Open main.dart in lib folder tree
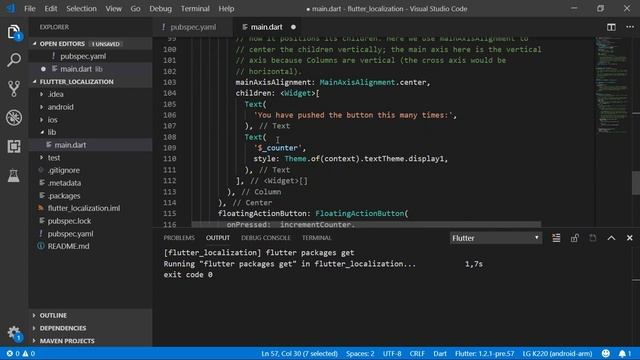Image resolution: width=640 pixels, height=360 pixels. click(x=70, y=145)
